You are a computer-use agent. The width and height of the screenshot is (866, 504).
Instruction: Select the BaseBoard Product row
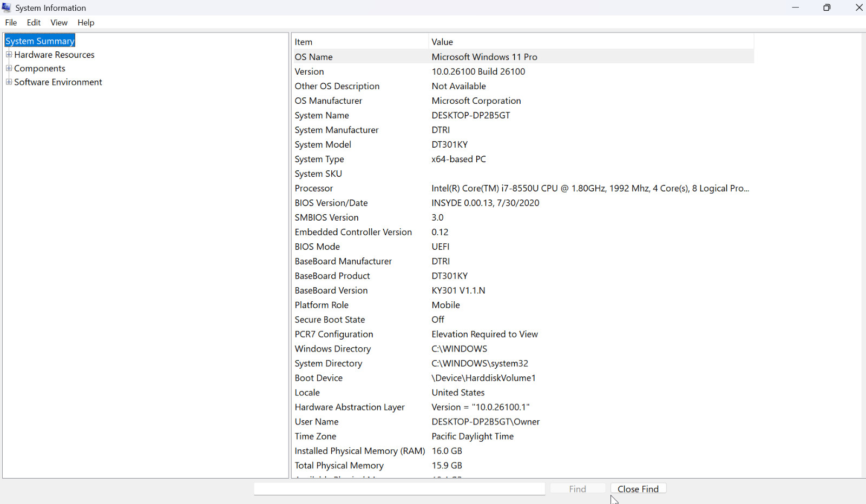(x=523, y=276)
